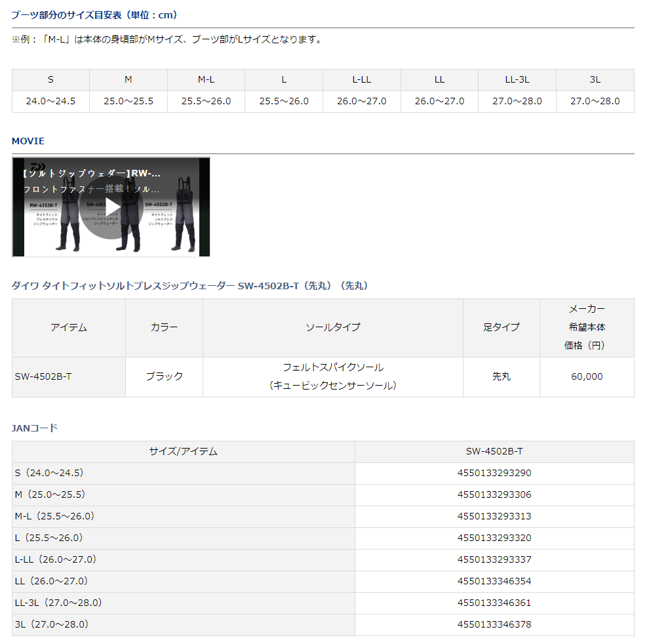
Task: Click the product title SW-4502B-T（先丸） heading
Action: [190, 286]
